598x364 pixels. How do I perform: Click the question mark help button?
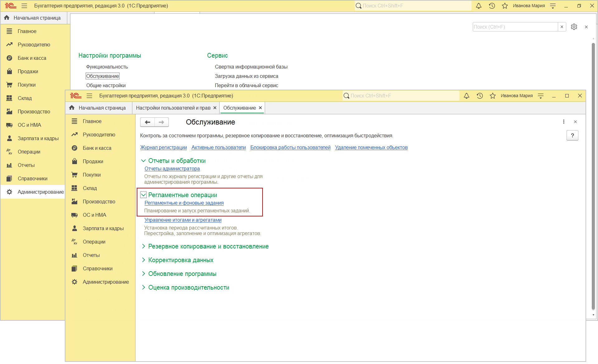pyautogui.click(x=572, y=135)
